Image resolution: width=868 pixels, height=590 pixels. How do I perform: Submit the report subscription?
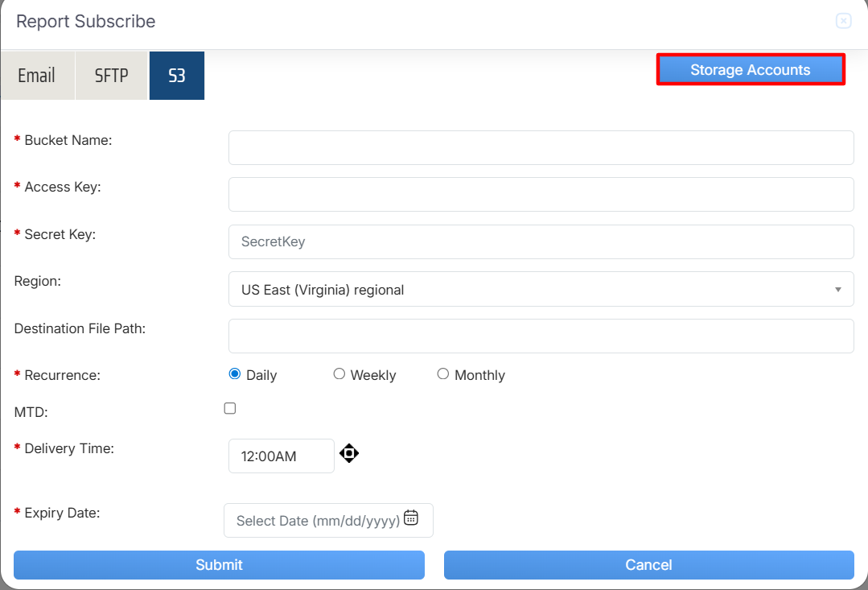coord(219,565)
